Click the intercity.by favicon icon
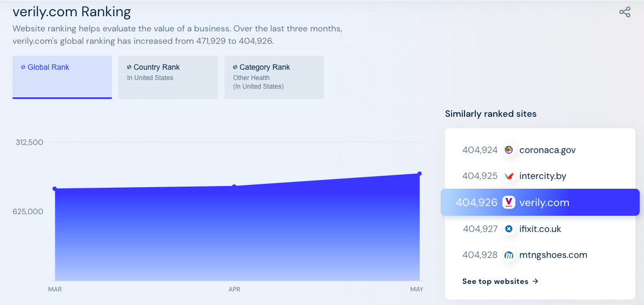 508,176
